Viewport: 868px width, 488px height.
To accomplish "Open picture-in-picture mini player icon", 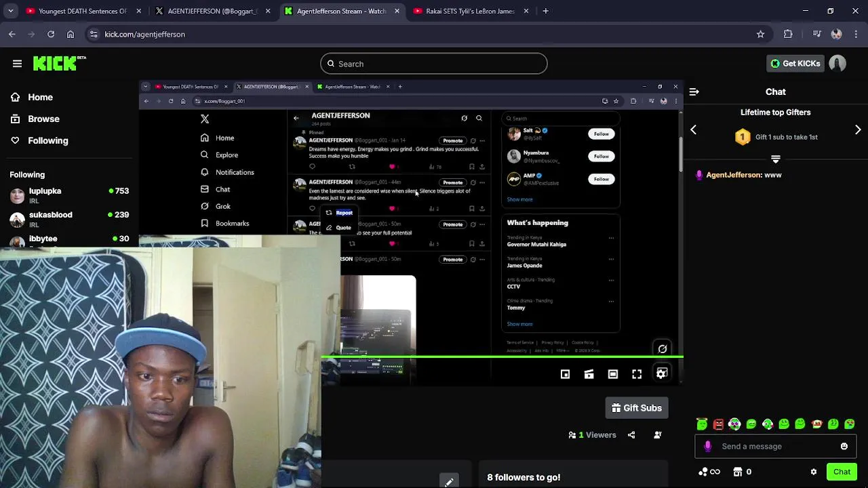I will click(565, 374).
